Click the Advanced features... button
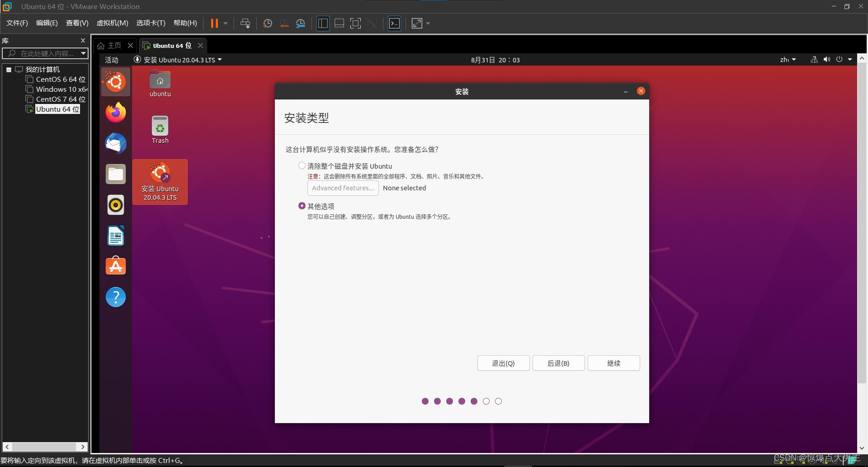Screen dimensions: 868x467 point(343,188)
